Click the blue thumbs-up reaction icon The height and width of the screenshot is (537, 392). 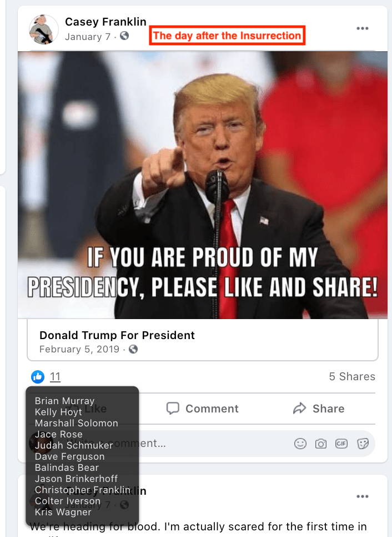[38, 377]
